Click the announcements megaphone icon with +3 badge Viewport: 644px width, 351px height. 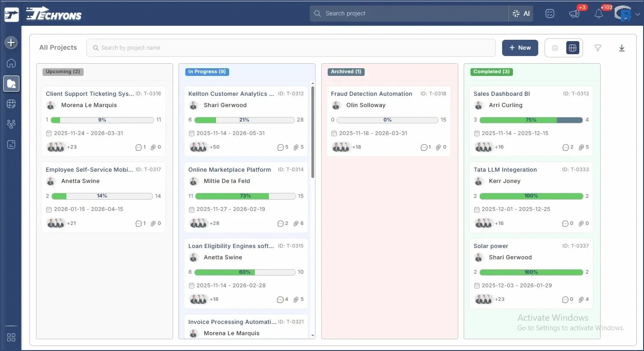click(x=574, y=14)
